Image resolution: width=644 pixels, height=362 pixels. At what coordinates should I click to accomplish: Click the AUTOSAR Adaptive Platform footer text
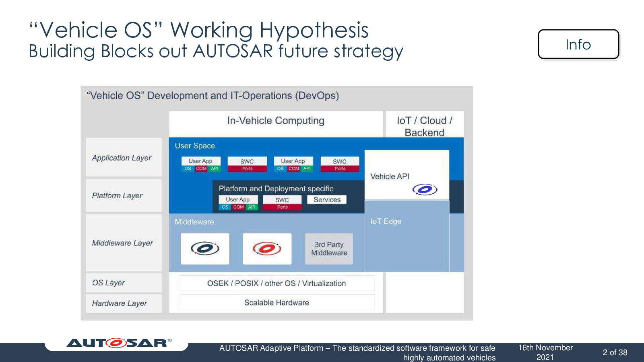click(357, 353)
